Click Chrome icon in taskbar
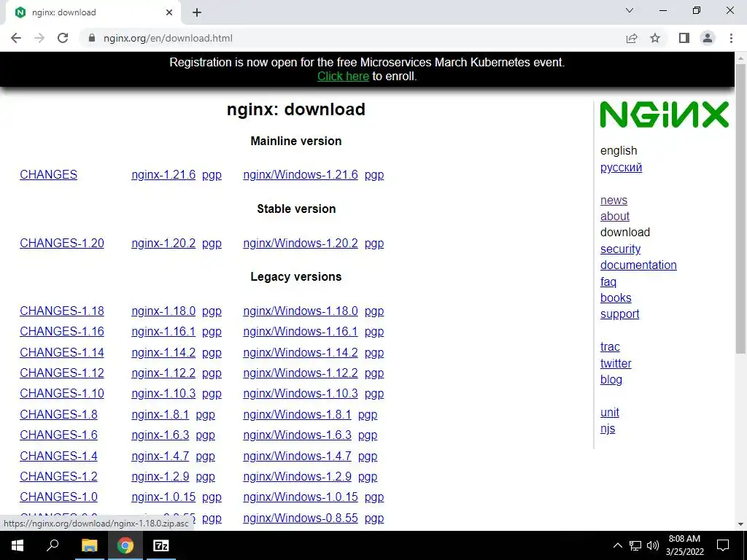747x560 pixels. click(125, 545)
